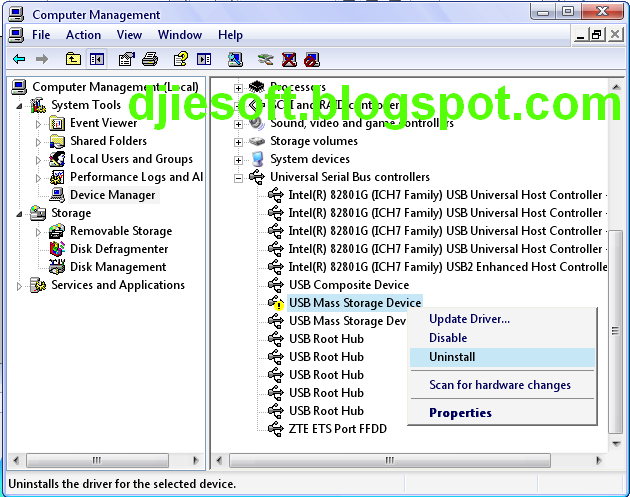
Task: Restore the inner MMC child window
Action: (597, 35)
